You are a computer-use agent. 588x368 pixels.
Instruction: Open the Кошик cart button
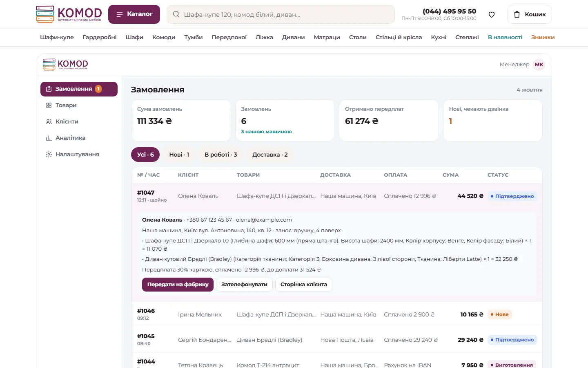point(530,14)
